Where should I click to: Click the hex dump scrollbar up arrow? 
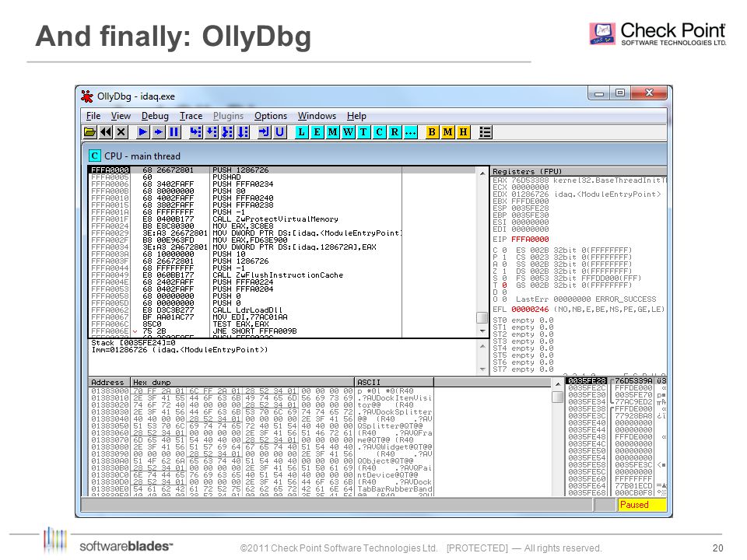coord(557,383)
